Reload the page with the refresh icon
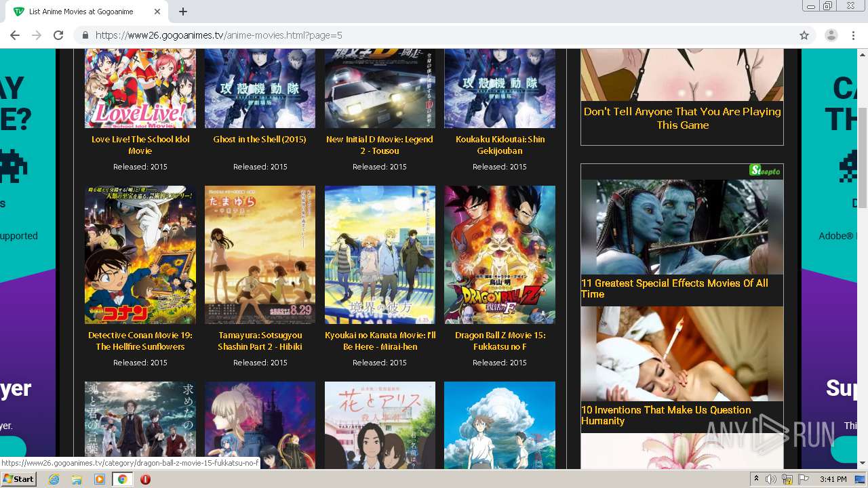 click(x=58, y=35)
